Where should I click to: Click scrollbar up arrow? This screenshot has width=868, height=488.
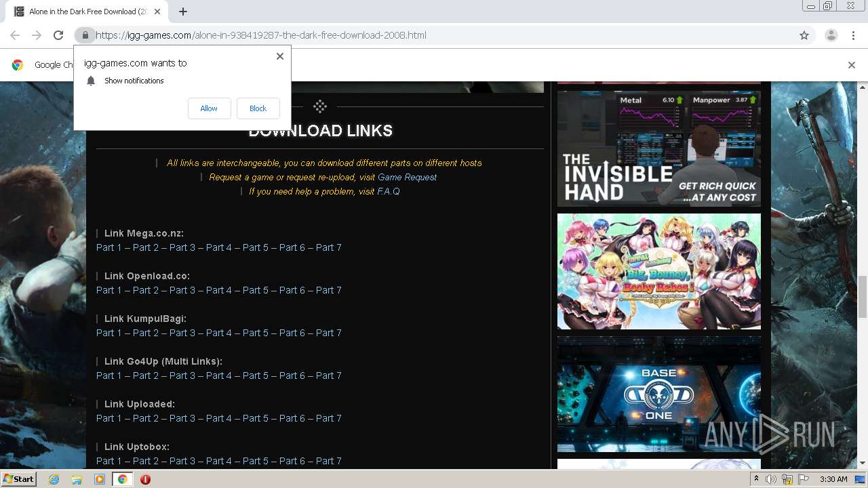tap(862, 87)
